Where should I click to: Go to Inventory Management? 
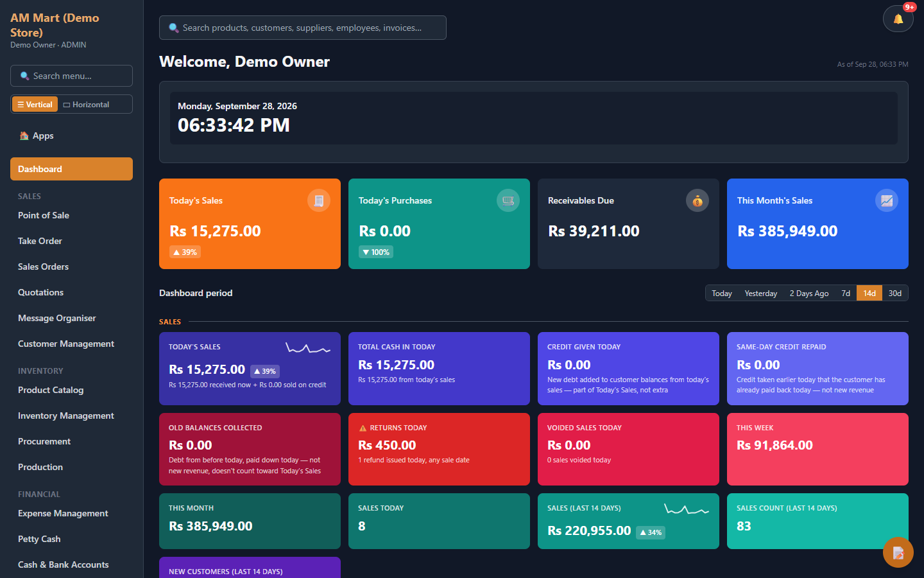[71, 416]
